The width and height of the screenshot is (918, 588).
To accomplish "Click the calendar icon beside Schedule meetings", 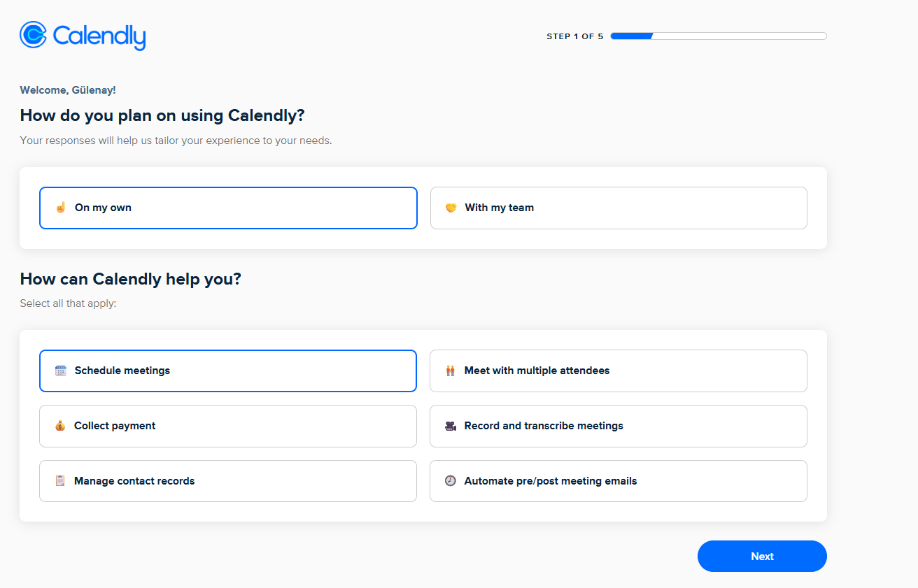I will 61,371.
